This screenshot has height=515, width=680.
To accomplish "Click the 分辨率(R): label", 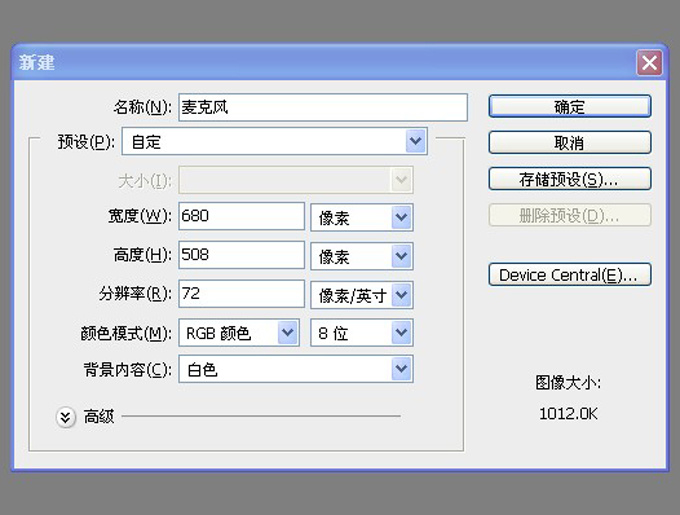I will coord(135,294).
